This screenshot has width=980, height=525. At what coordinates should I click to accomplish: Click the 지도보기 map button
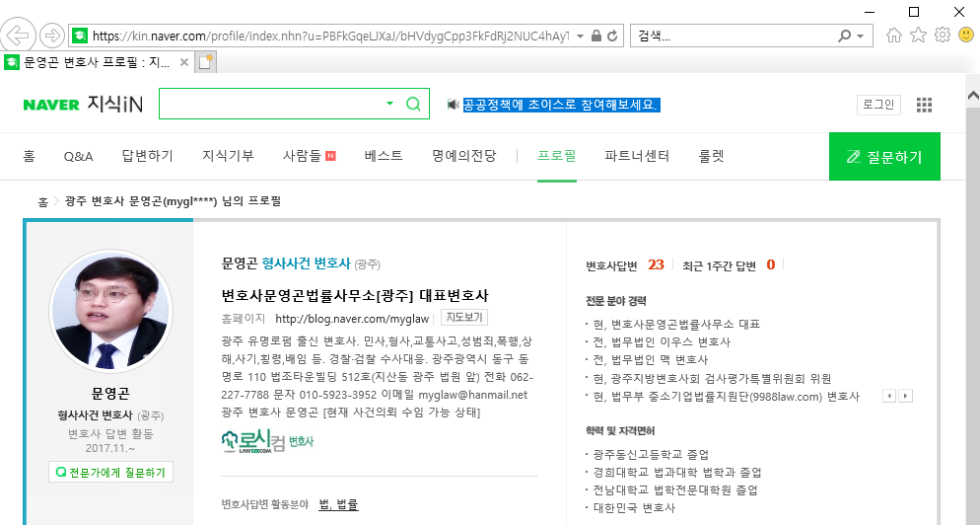tap(463, 318)
